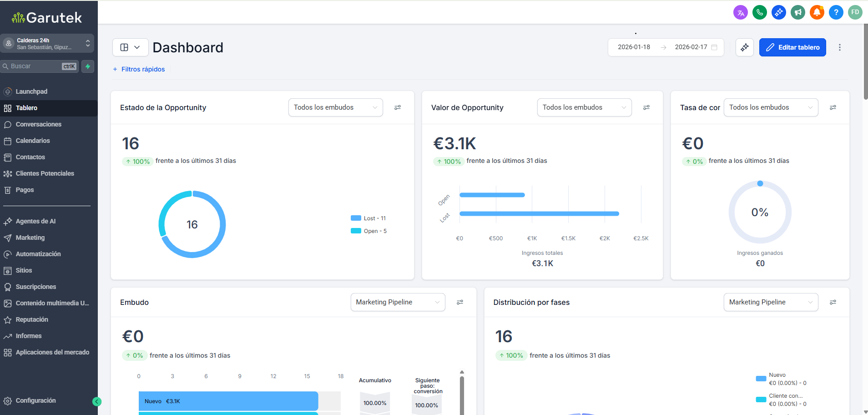
Task: Click the help question mark icon
Action: pos(836,12)
